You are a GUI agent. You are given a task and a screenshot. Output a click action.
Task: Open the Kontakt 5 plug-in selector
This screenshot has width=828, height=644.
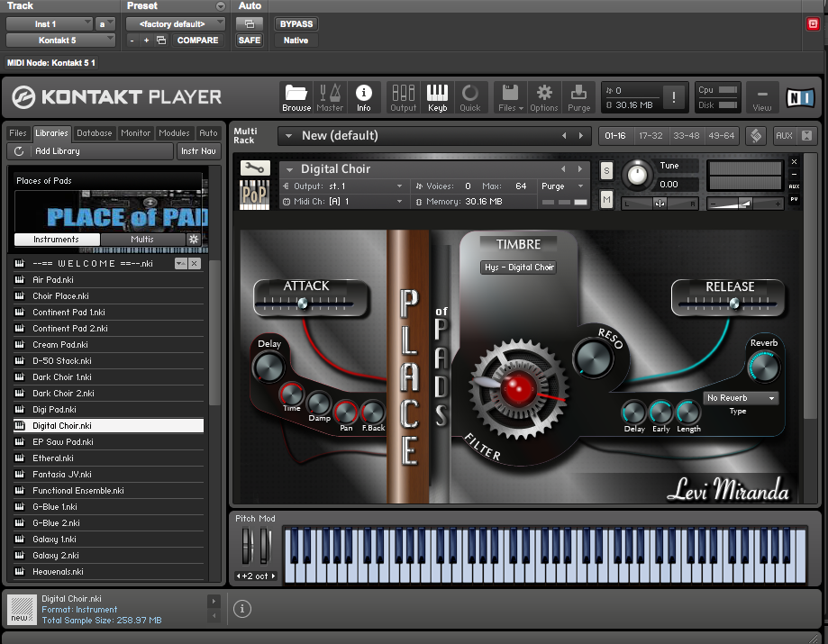60,41
